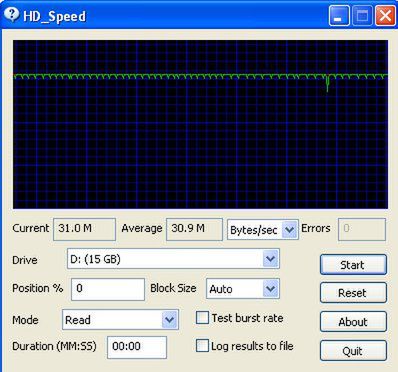The image size is (398, 372).
Task: Click the Current speed value 31.0 M
Action: click(84, 229)
